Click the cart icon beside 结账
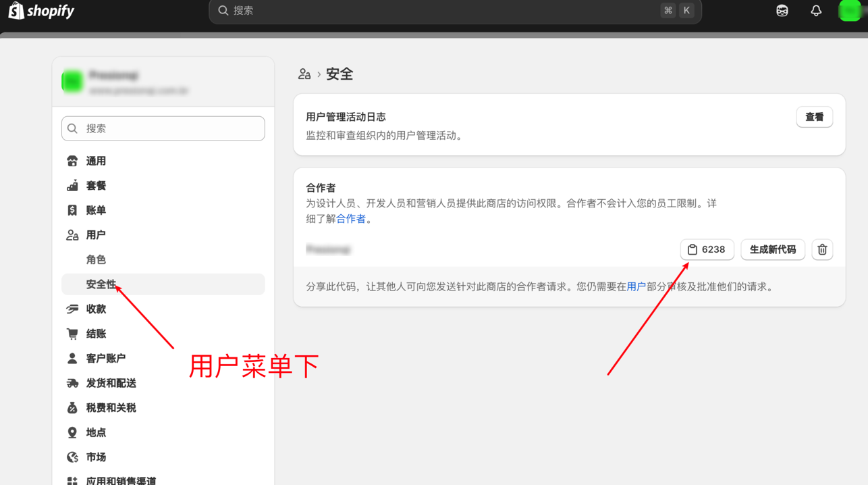 [72, 334]
